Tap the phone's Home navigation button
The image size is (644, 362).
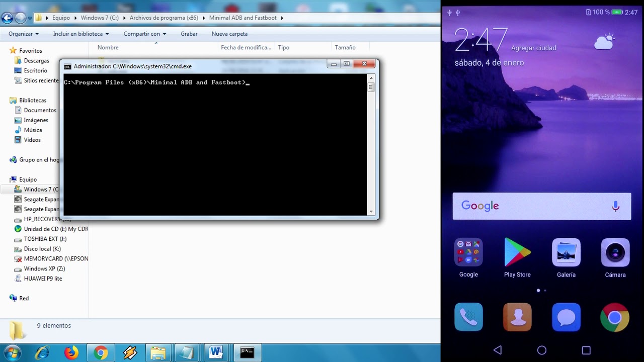click(542, 350)
